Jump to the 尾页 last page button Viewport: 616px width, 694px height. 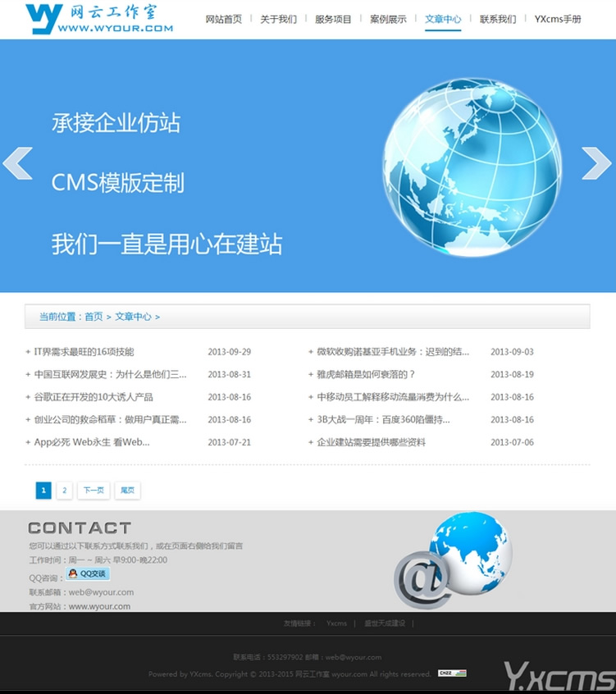(127, 491)
